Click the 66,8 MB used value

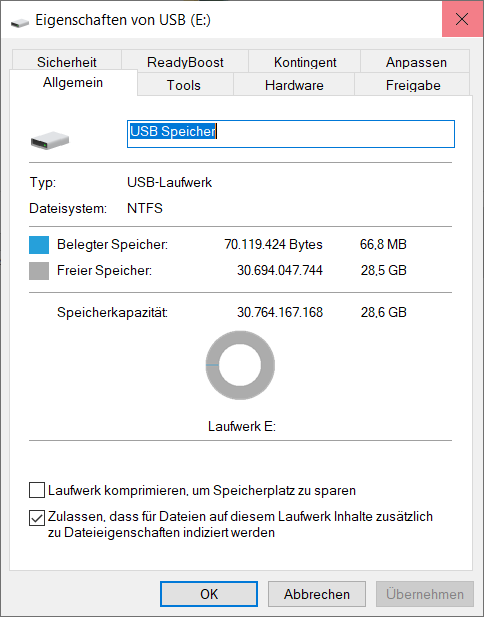pos(383,244)
